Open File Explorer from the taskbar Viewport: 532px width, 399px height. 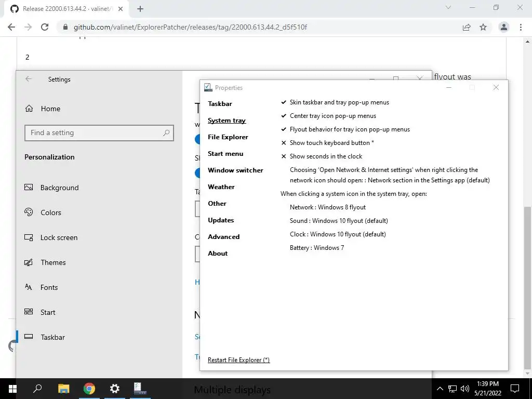point(63,389)
